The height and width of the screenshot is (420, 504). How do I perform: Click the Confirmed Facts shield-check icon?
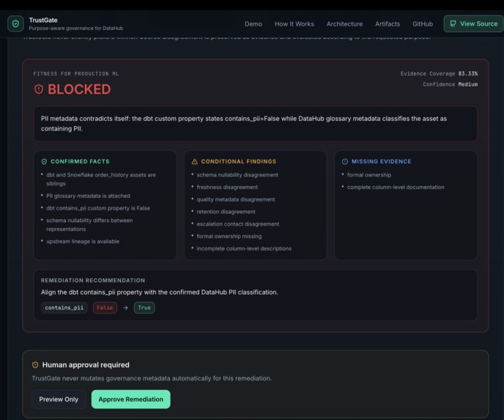point(44,161)
